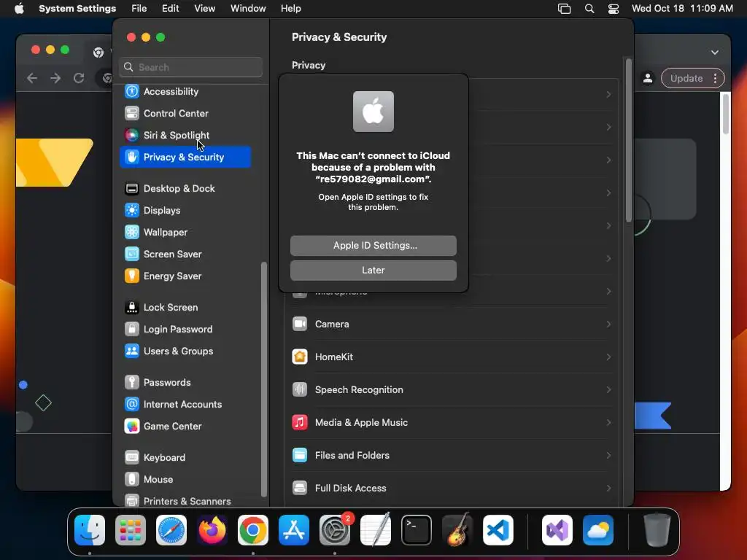
Task: Open Control Center settings
Action: point(185,113)
